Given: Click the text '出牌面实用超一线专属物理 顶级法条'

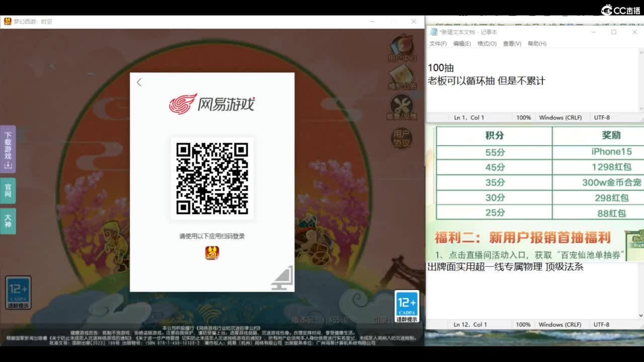Looking at the screenshot, I should [x=505, y=267].
